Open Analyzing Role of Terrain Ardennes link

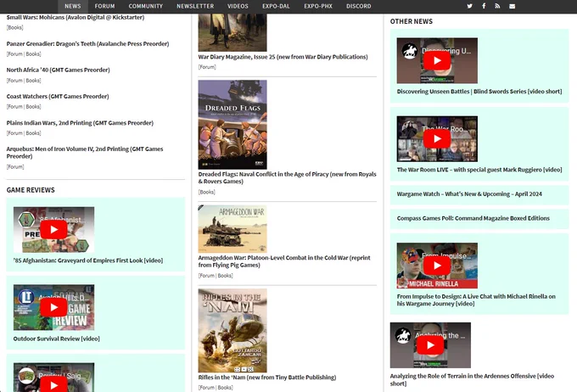(x=472, y=380)
